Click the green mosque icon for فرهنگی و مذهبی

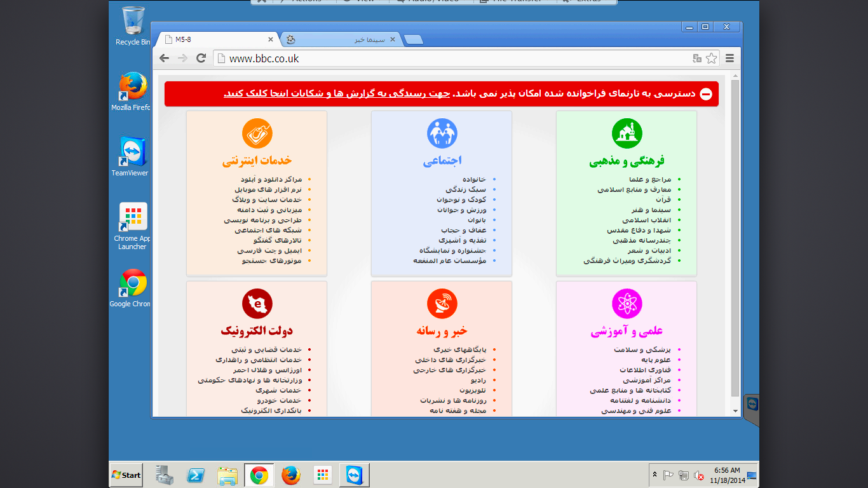(x=627, y=133)
